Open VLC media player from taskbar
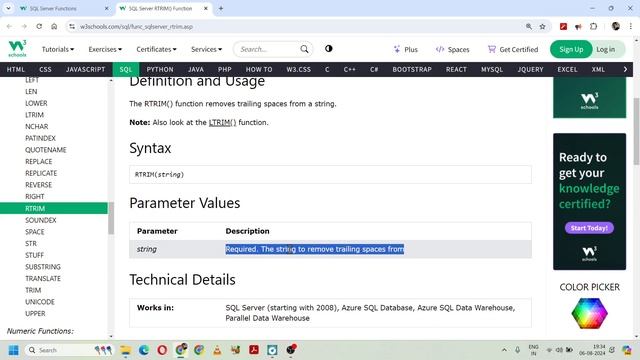Image resolution: width=640 pixels, height=360 pixels. tap(217, 350)
